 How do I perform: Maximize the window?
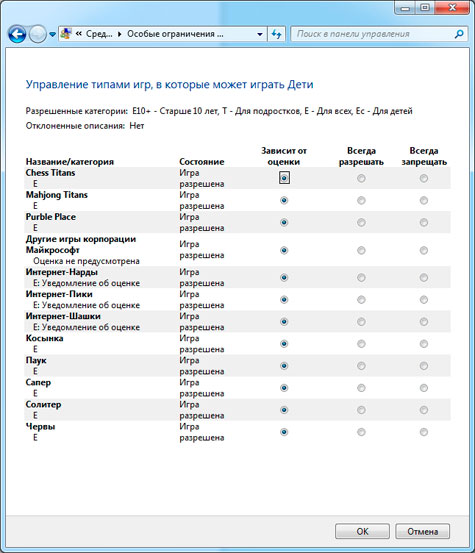point(425,7)
